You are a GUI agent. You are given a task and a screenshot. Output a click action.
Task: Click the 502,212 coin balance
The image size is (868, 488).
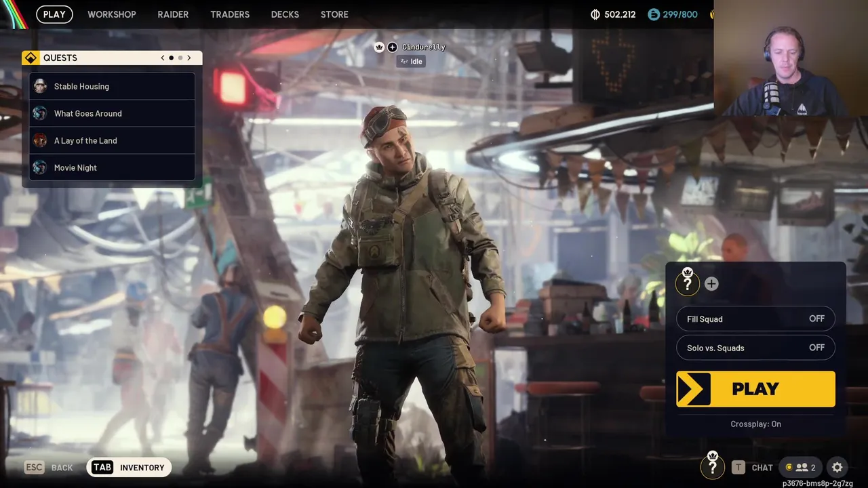pos(620,14)
